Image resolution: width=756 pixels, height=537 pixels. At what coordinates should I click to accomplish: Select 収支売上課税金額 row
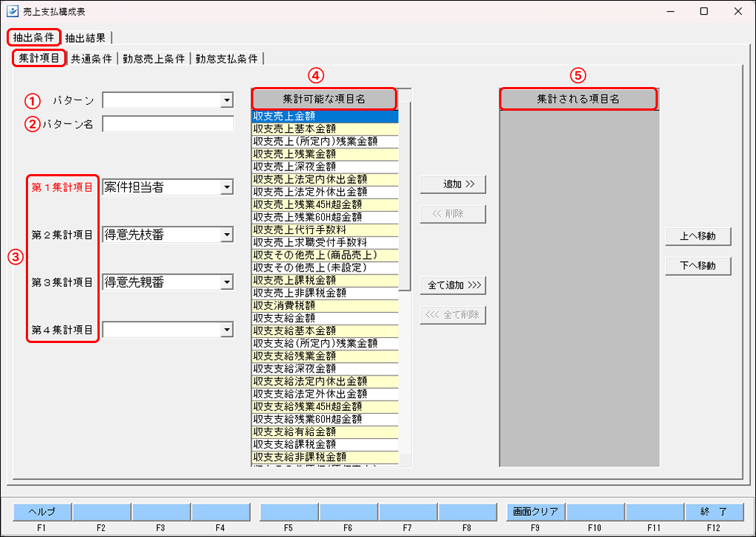[x=325, y=280]
